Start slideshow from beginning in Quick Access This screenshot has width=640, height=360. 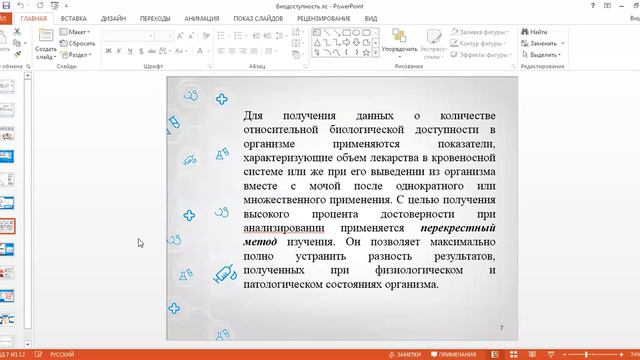(55, 6)
